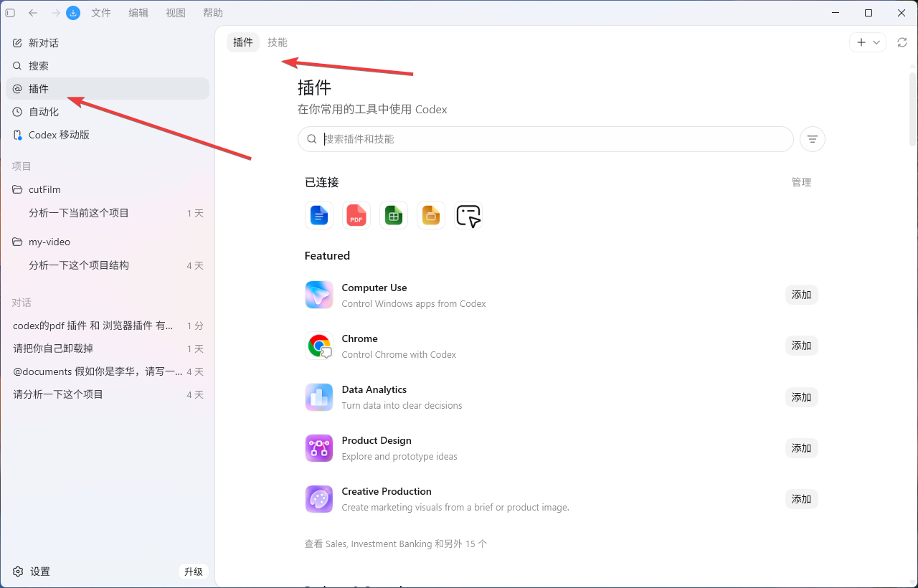
Task: Open the red PDF connected plugin icon
Action: (356, 215)
